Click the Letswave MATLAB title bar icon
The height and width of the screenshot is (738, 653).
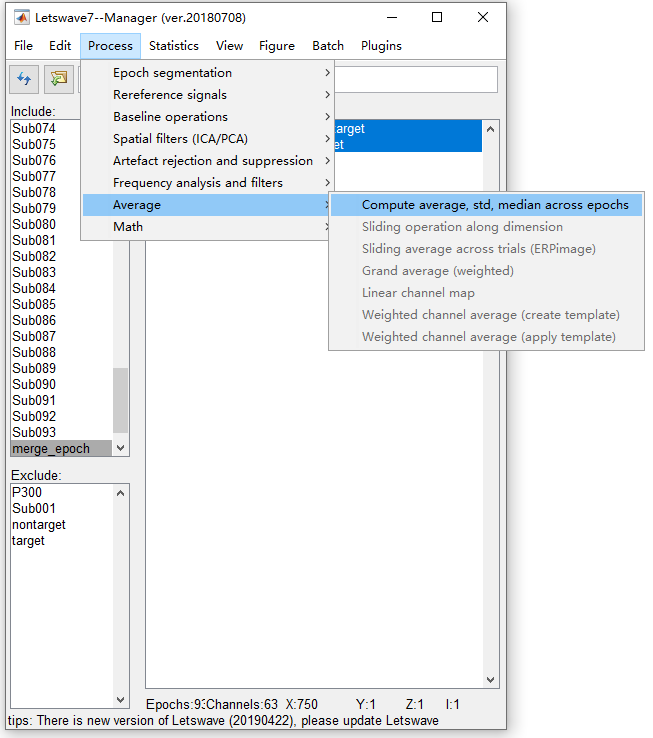[22, 18]
